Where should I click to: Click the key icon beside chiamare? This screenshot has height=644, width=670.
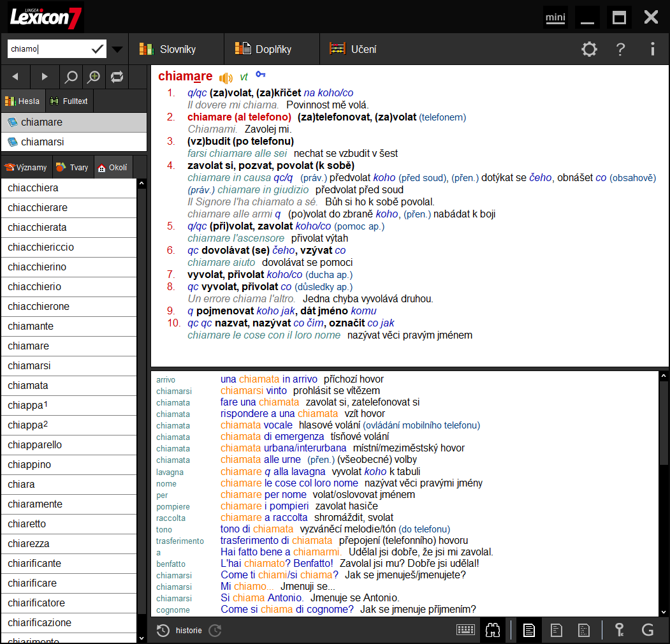click(261, 75)
